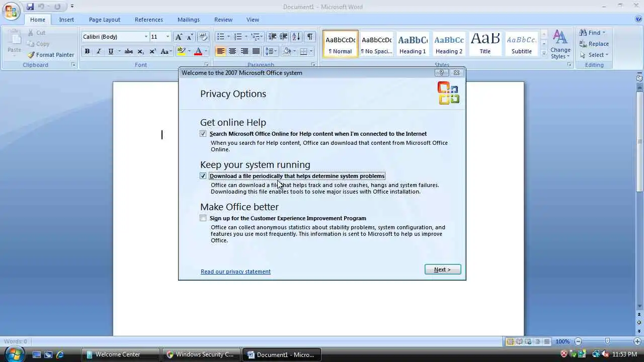
Task: Uncheck Search Microsoft Office Online for Help
Action: pos(203,134)
